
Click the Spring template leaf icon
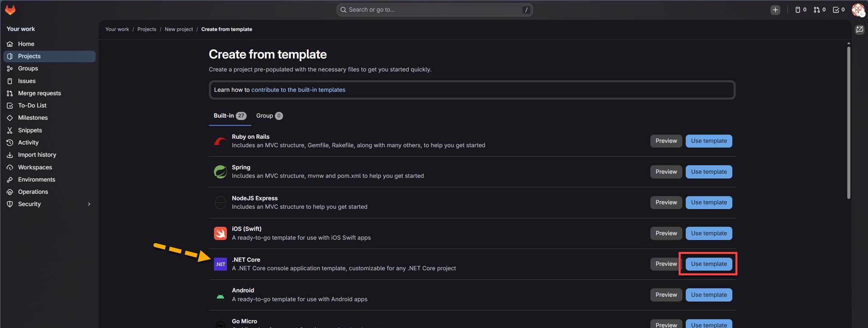point(220,172)
